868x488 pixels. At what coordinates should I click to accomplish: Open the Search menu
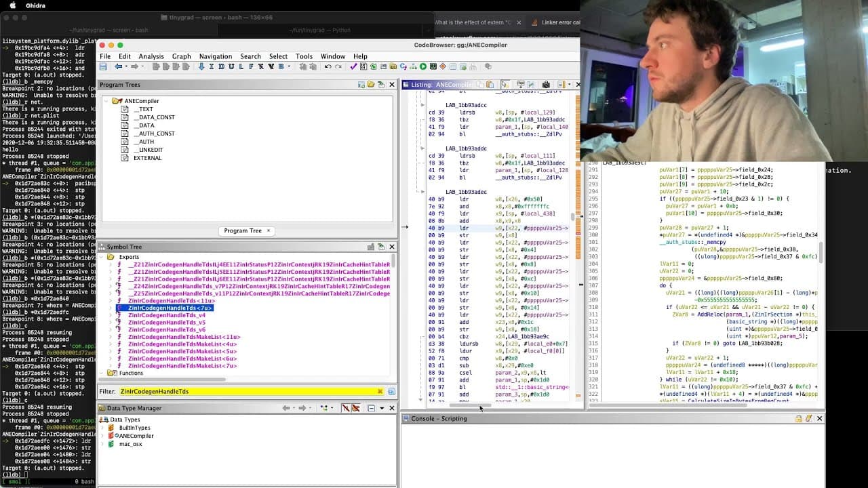tap(250, 56)
